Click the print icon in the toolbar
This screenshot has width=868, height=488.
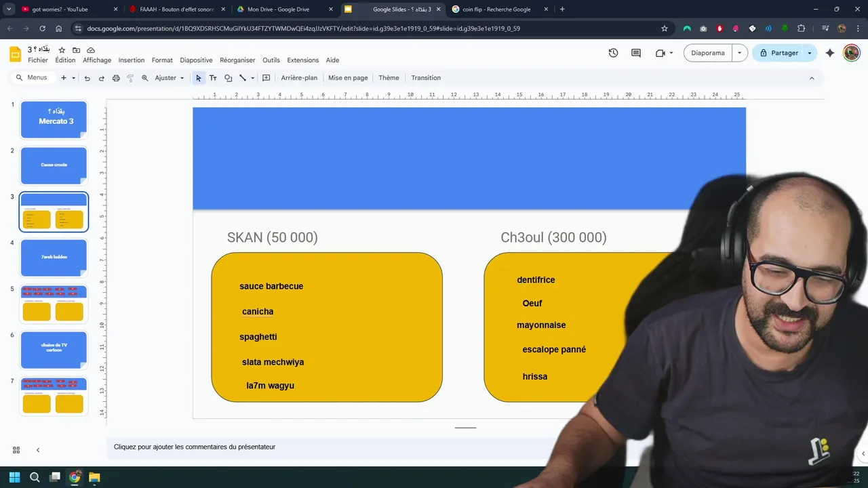(116, 78)
